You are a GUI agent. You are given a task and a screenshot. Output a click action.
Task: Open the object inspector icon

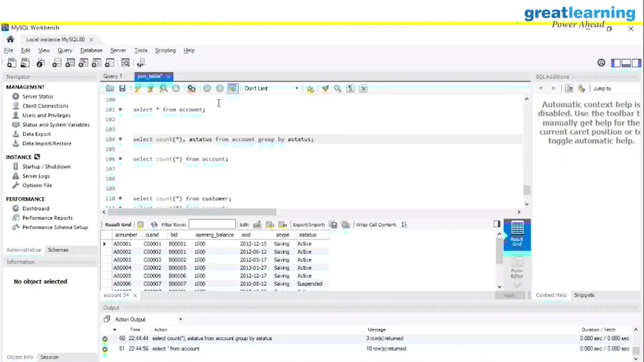pos(40,63)
